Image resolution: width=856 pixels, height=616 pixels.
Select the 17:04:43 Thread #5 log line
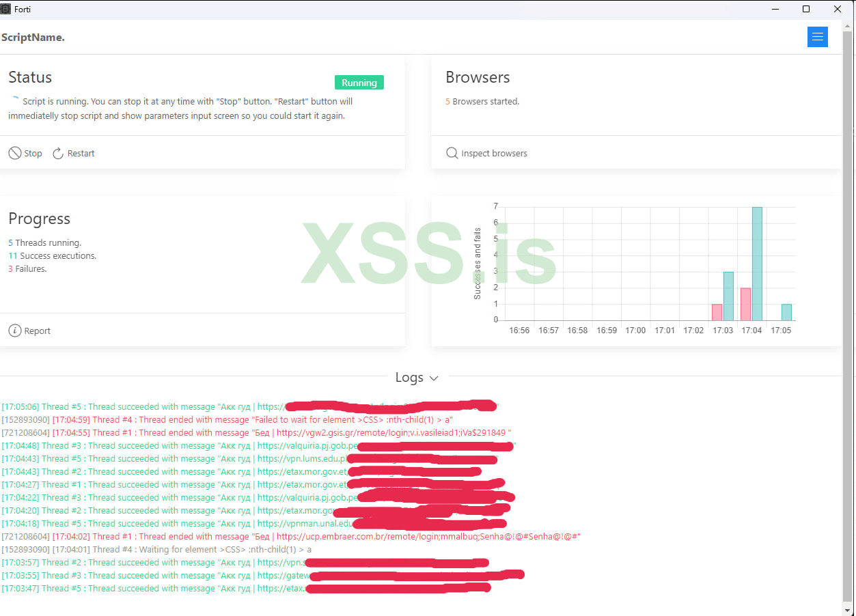pyautogui.click(x=250, y=458)
